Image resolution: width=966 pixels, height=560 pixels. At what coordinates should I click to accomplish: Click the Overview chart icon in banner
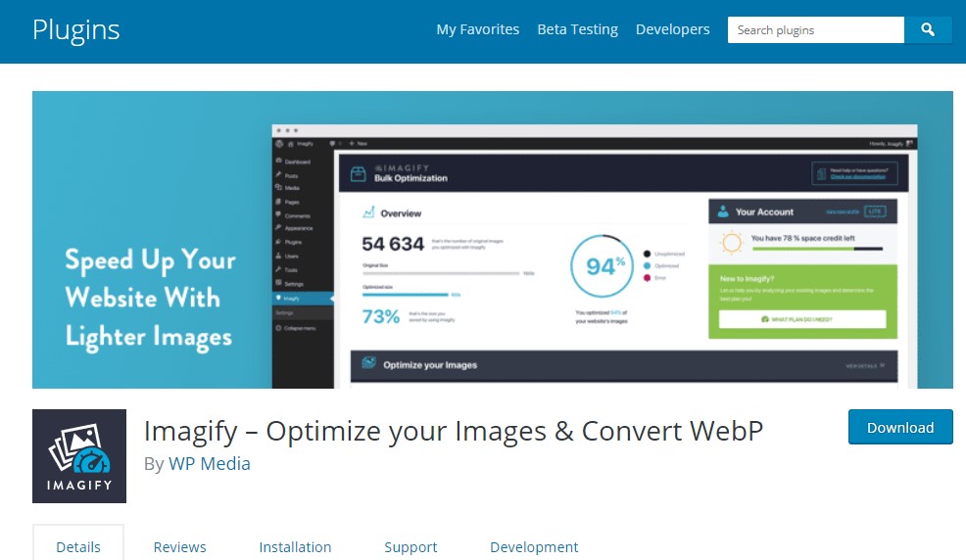pos(368,212)
